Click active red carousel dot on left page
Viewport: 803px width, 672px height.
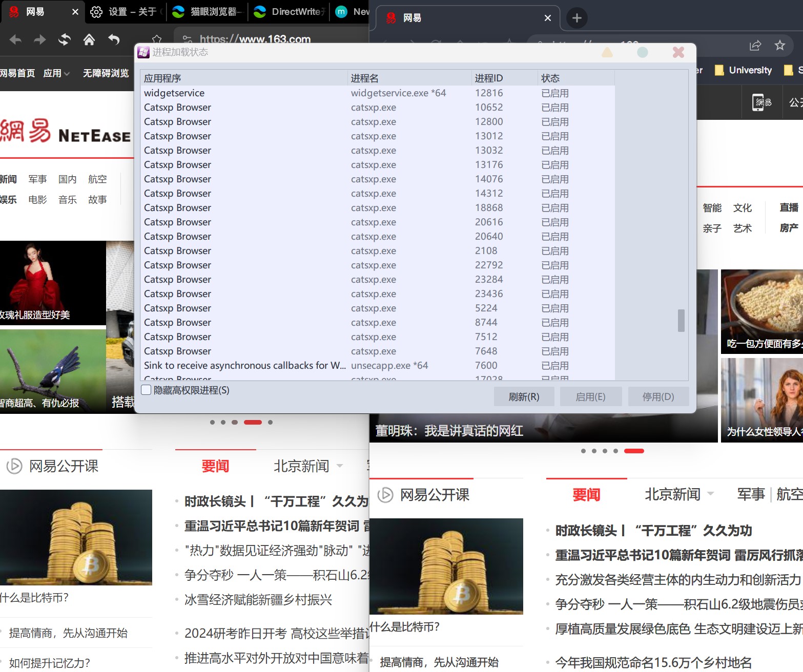tap(253, 422)
